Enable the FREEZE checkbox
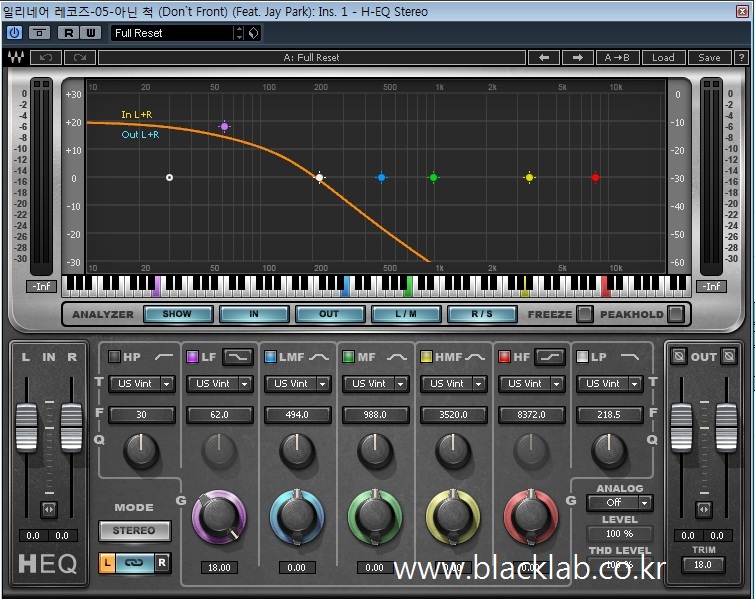 coord(585,314)
